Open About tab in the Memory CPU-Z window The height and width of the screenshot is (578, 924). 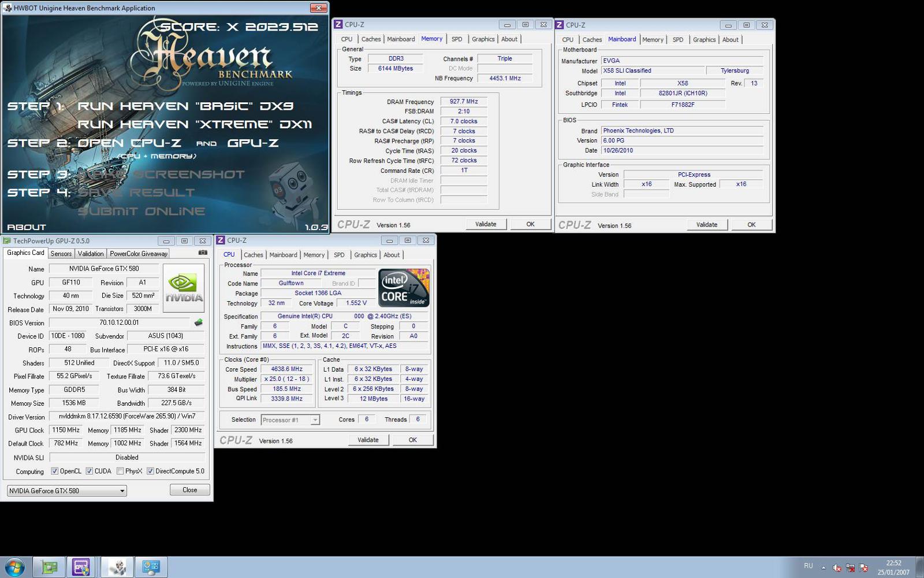click(x=509, y=39)
